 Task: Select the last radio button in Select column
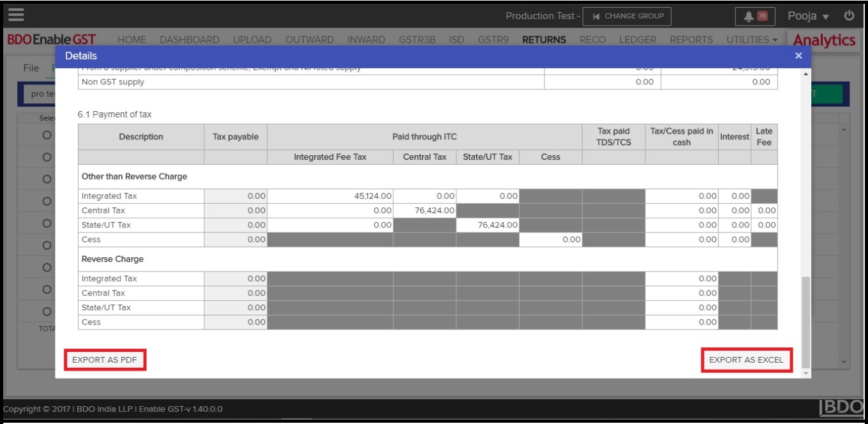(x=47, y=312)
